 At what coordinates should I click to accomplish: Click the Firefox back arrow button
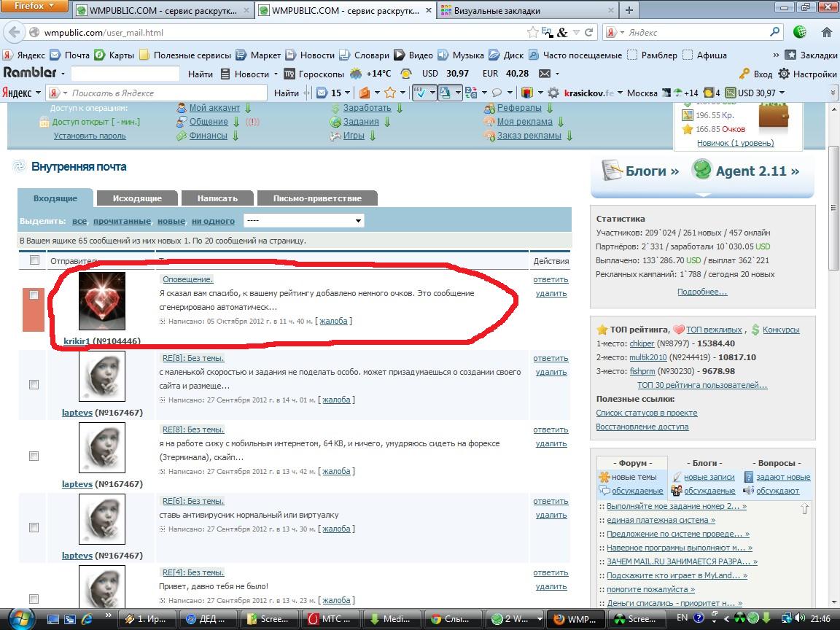13,32
